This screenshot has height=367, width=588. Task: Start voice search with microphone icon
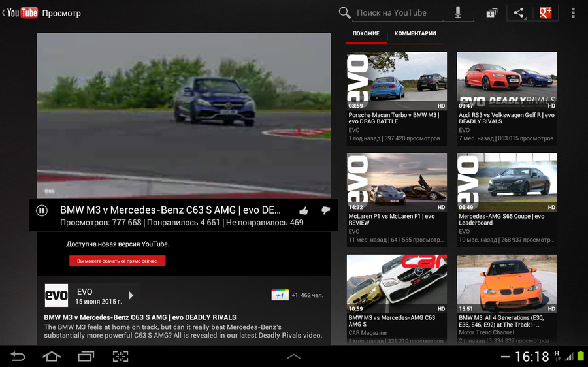point(458,13)
